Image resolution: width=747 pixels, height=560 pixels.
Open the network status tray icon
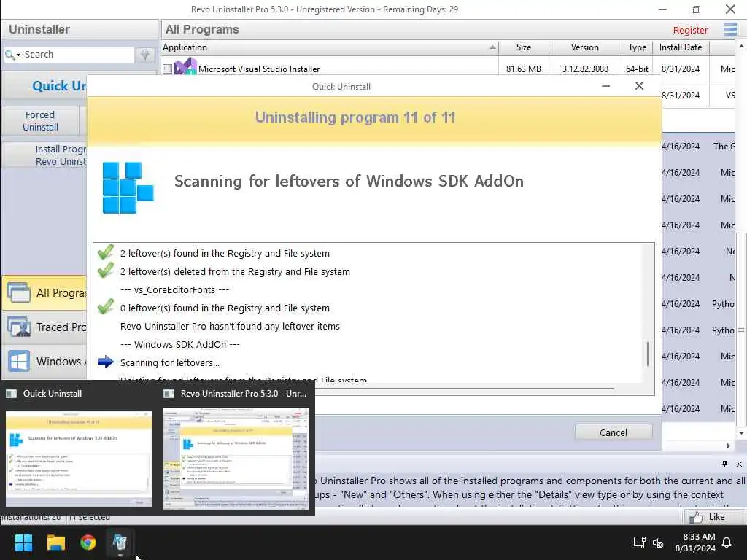pyautogui.click(x=639, y=542)
